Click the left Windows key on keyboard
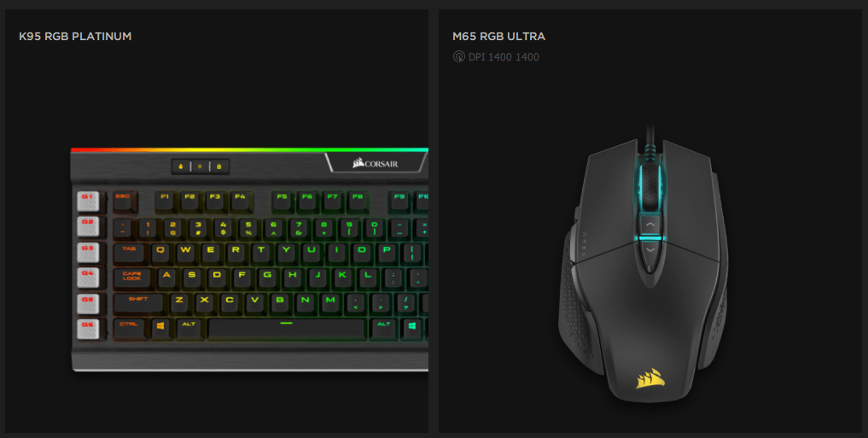Image resolution: width=868 pixels, height=438 pixels. tap(160, 329)
